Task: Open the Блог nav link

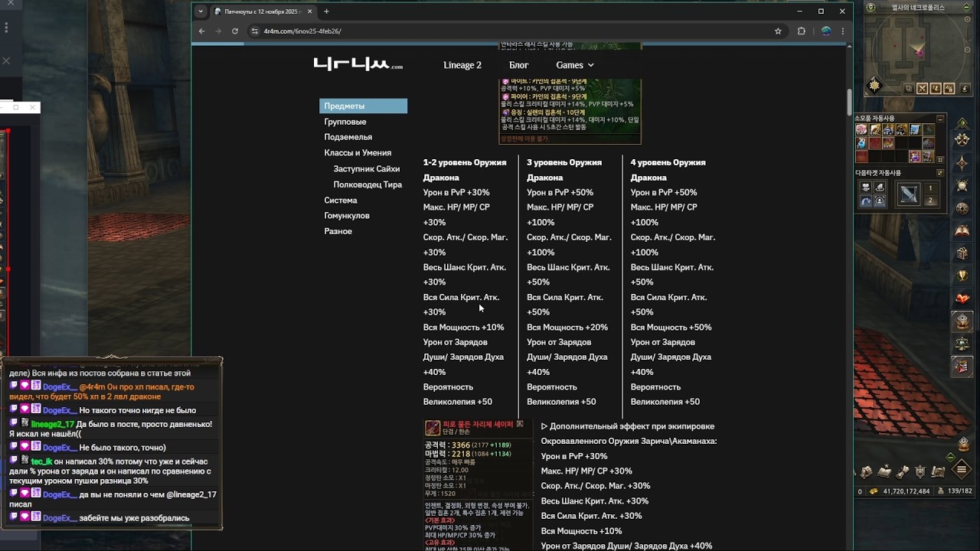Action: point(519,65)
